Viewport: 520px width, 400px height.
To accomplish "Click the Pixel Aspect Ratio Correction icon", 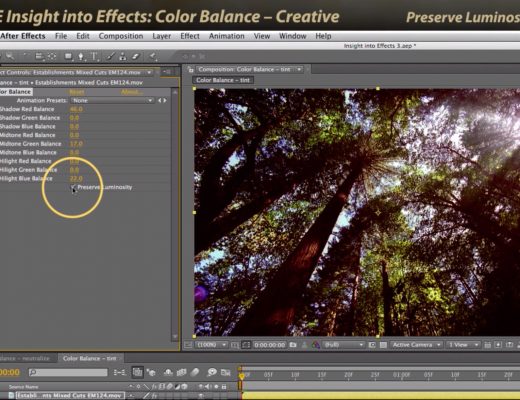I will [x=487, y=345].
